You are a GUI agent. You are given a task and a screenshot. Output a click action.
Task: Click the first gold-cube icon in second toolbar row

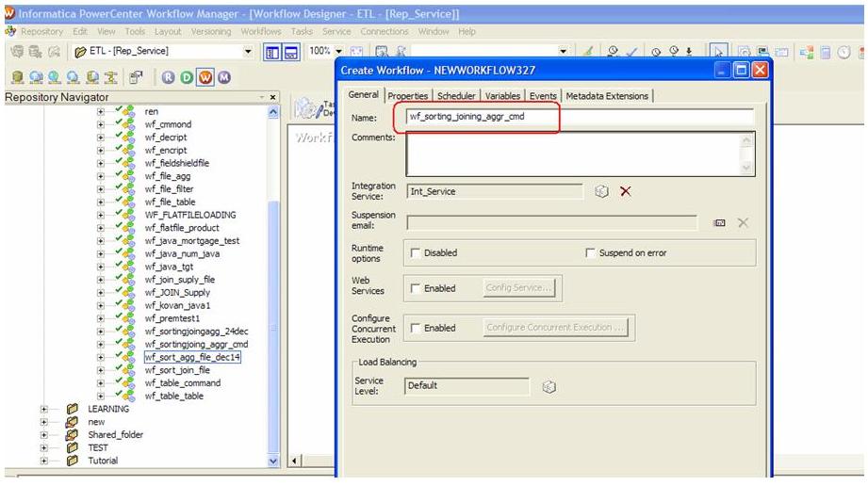[17, 77]
